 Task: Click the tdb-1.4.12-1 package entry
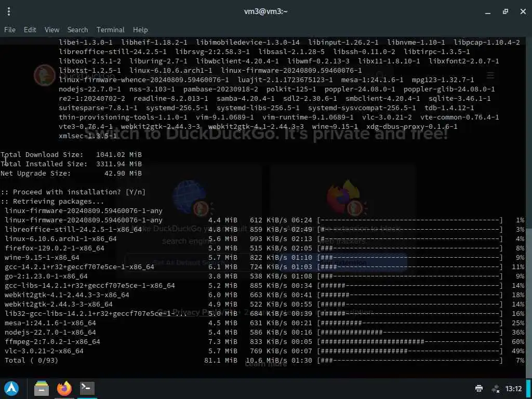point(449,108)
